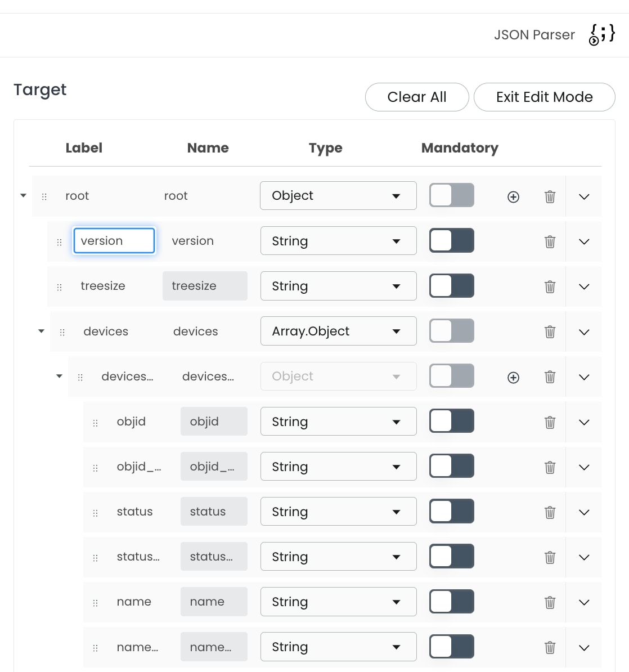Screen dimensions: 629x672
Task: Add a child field to root using plus icon
Action: pos(513,196)
